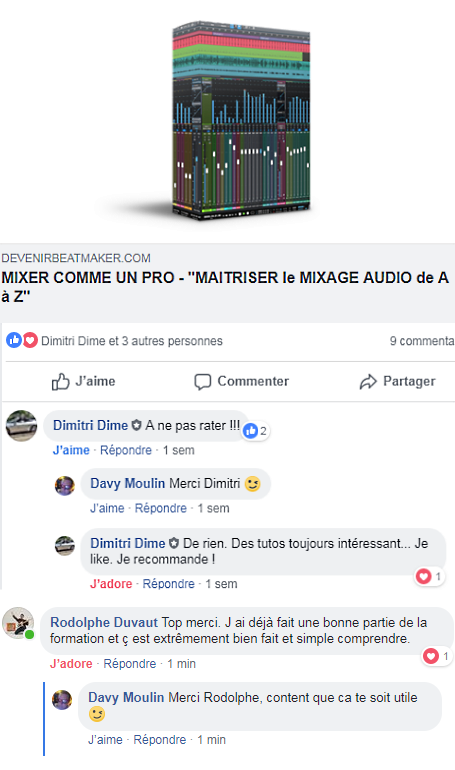Click the Commenter speech bubble icon
This screenshot has height=770, width=455.
pos(202,382)
